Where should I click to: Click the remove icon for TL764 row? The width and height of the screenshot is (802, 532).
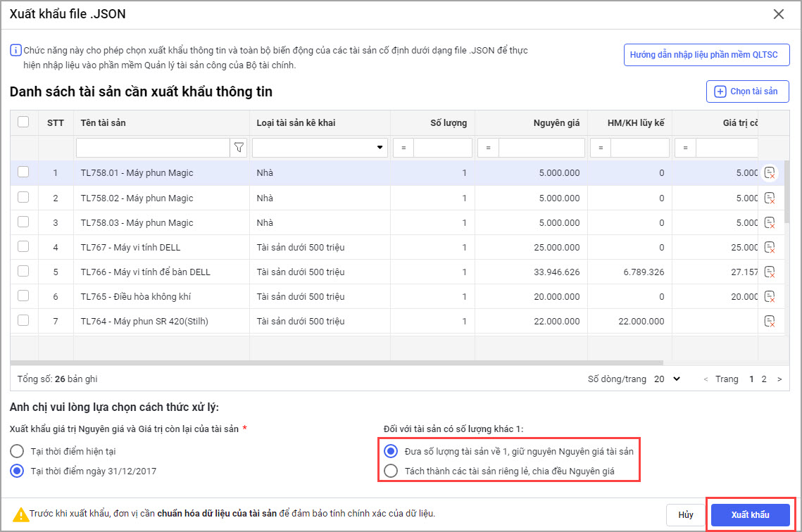770,321
